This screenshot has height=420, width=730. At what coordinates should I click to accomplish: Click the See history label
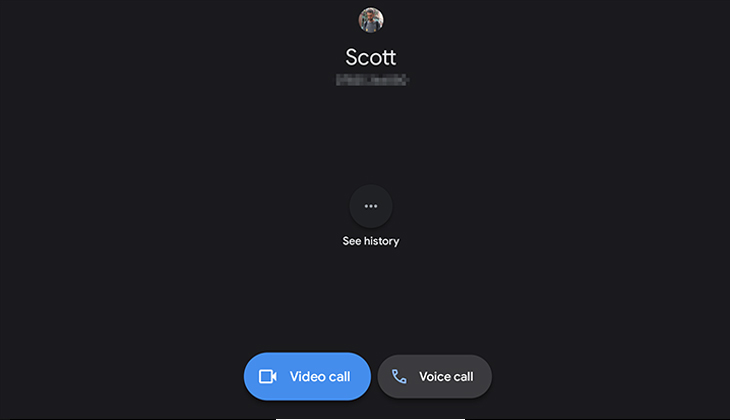coord(371,241)
